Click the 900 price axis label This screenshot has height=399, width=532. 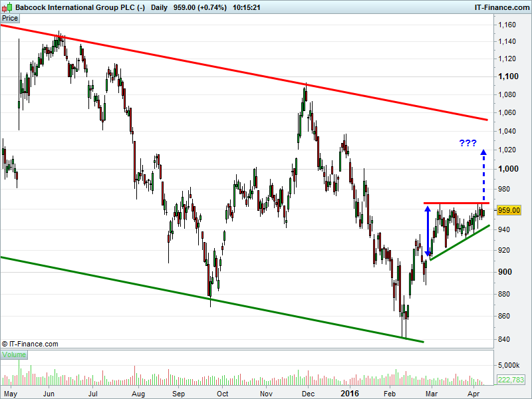coord(505,272)
